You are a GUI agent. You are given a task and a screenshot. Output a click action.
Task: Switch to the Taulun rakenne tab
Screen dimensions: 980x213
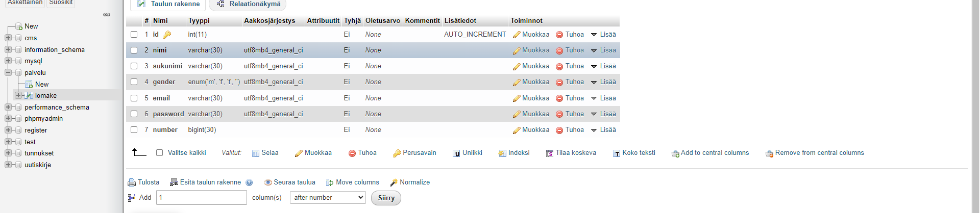168,4
